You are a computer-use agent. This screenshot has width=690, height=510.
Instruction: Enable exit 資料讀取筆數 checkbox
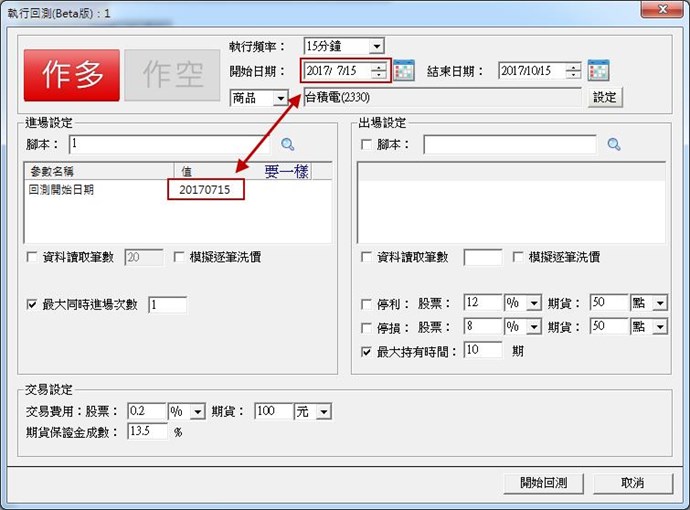(x=366, y=257)
